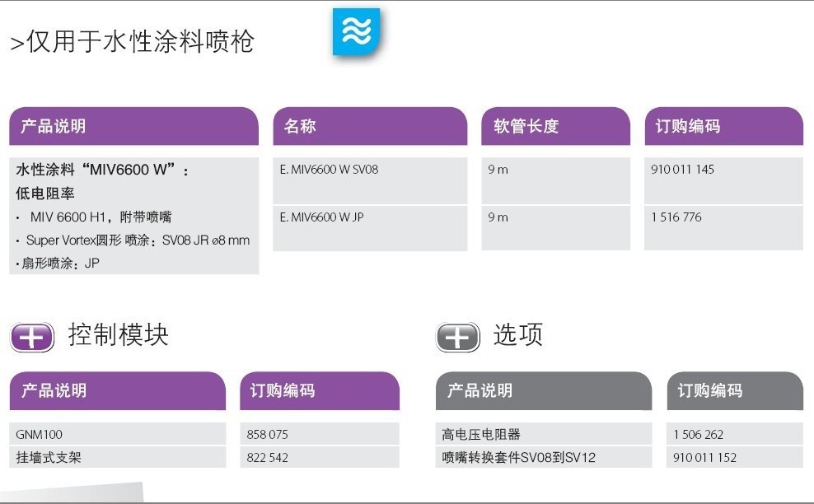This screenshot has height=504, width=814.
Task: Click the 高电压电阻器 option row
Action: pyautogui.click(x=481, y=434)
